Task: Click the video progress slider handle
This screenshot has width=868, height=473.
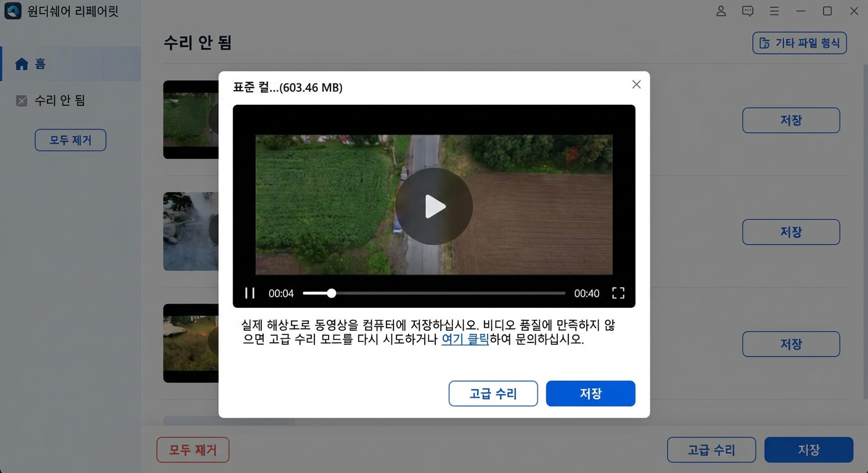Action: pyautogui.click(x=331, y=293)
